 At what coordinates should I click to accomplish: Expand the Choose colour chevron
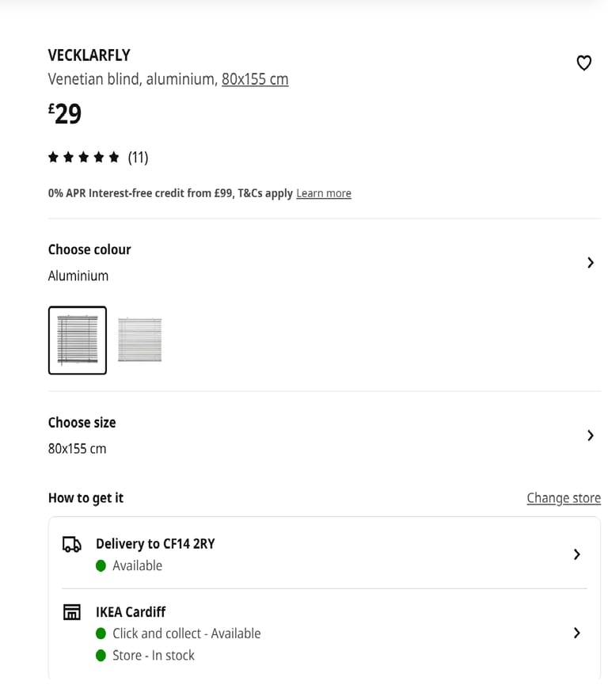tap(590, 263)
